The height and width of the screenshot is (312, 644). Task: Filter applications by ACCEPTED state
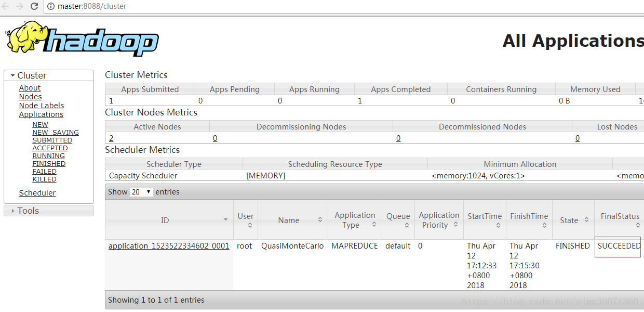coord(50,148)
